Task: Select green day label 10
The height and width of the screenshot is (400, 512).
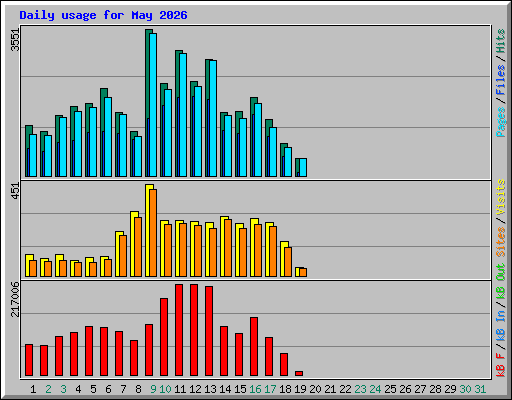Action: click(165, 389)
